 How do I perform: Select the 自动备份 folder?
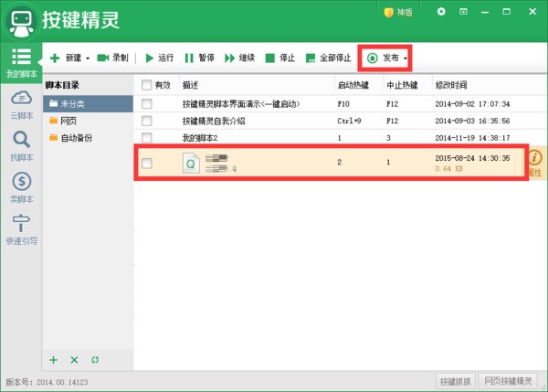pyautogui.click(x=76, y=138)
